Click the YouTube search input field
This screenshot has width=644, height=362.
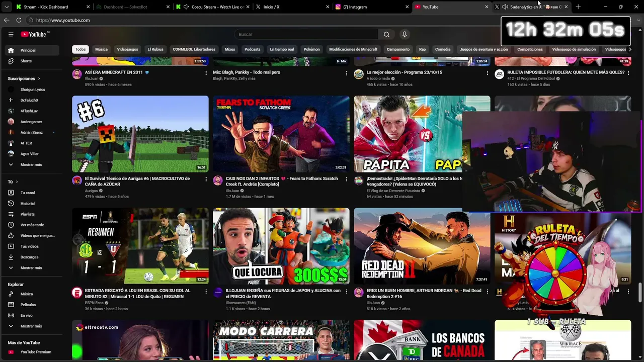[306, 34]
